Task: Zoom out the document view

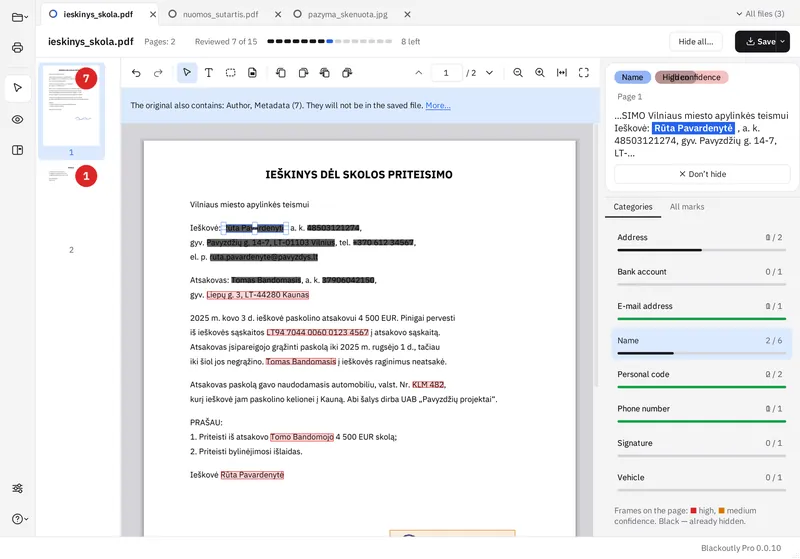Action: [518, 73]
